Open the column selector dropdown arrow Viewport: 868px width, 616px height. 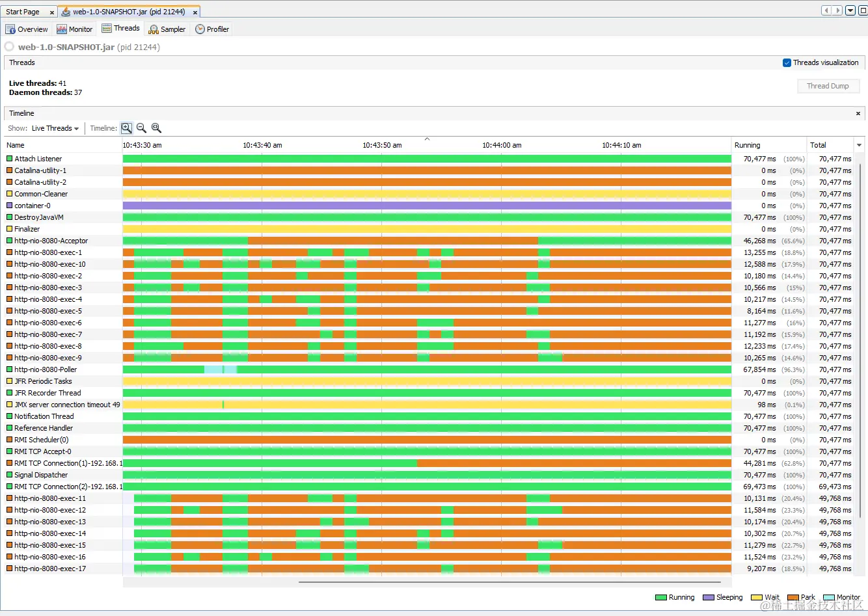[859, 145]
